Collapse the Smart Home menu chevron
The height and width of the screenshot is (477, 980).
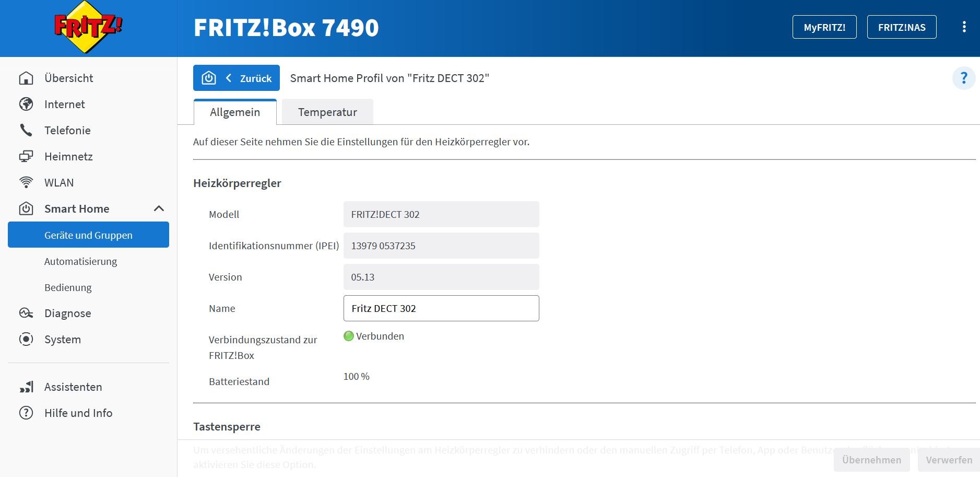pos(159,208)
